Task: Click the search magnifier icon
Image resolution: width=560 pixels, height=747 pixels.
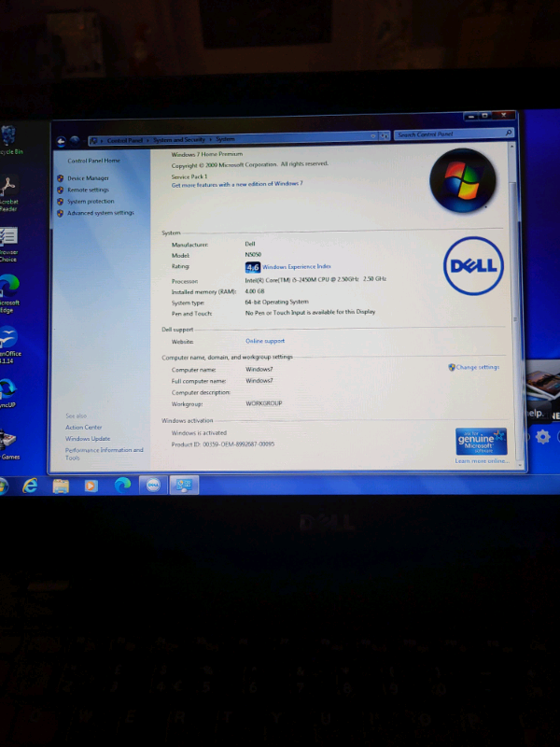Action: click(x=508, y=133)
